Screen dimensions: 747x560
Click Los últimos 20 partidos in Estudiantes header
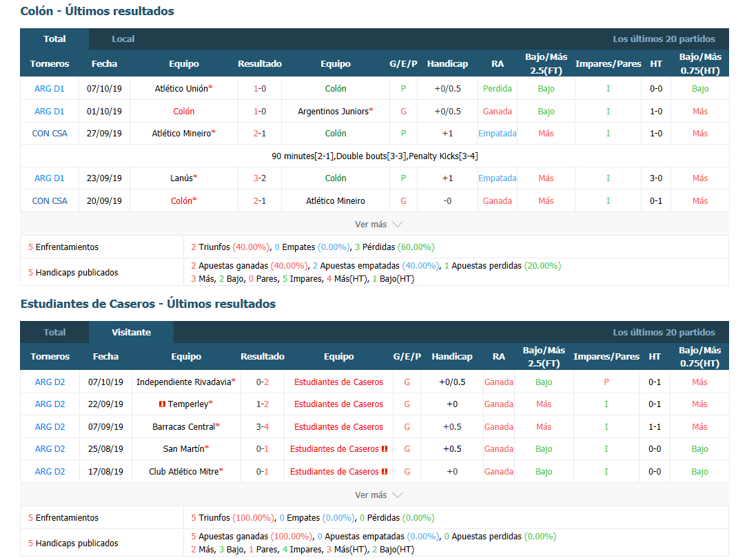664,333
